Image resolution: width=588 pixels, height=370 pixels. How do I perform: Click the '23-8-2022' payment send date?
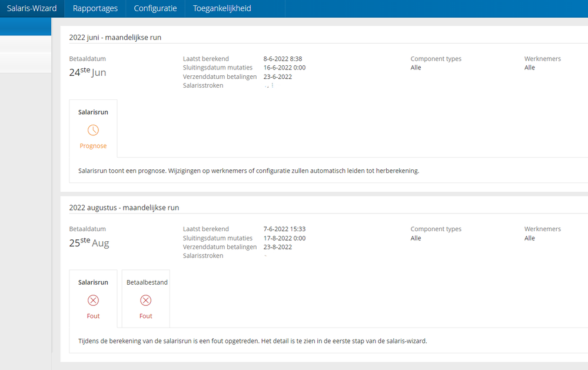(x=277, y=247)
